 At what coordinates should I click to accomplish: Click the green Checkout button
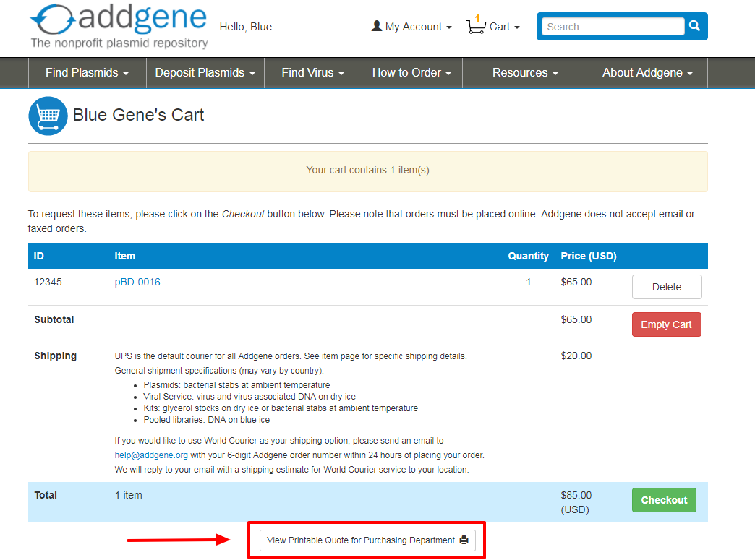tap(664, 500)
